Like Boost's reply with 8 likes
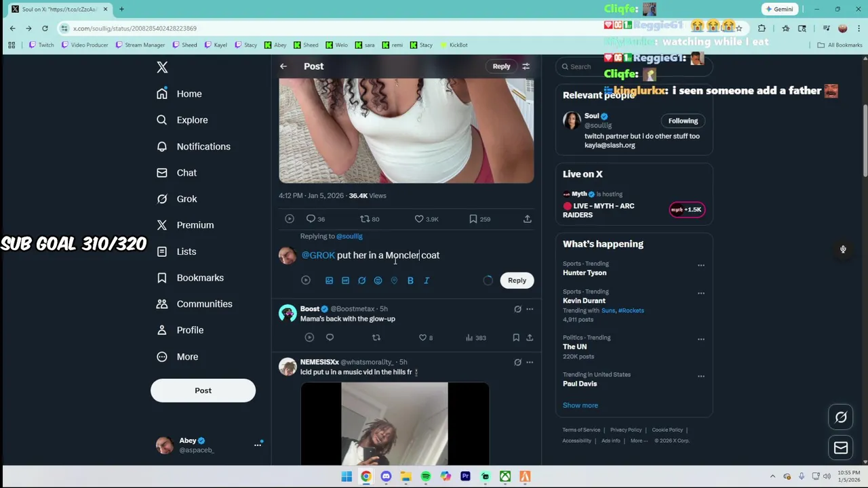 click(x=425, y=338)
